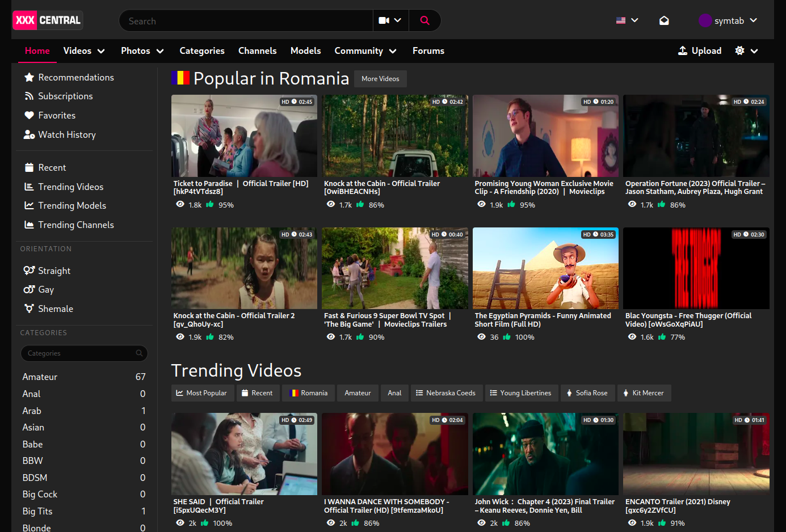Click the Favorites heart icon

[29, 115]
